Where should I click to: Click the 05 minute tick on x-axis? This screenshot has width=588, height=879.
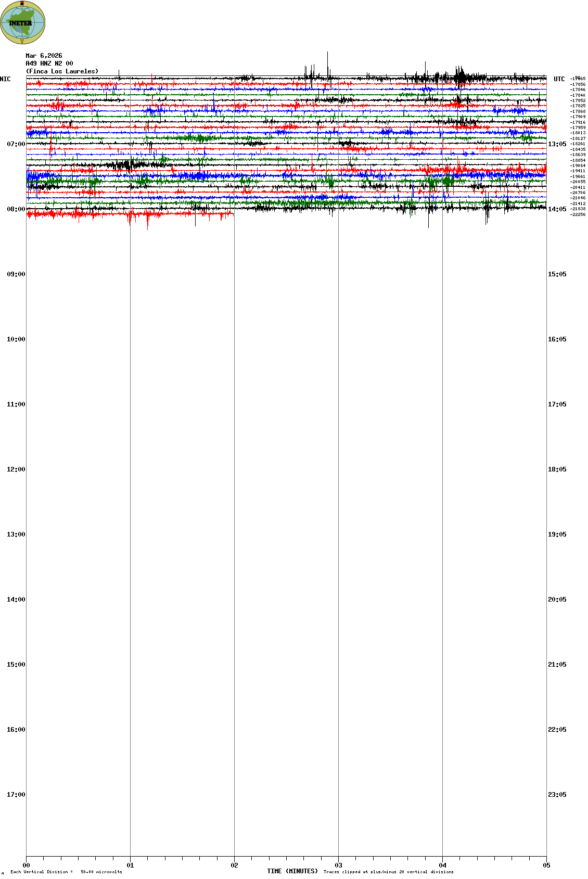coord(546,865)
